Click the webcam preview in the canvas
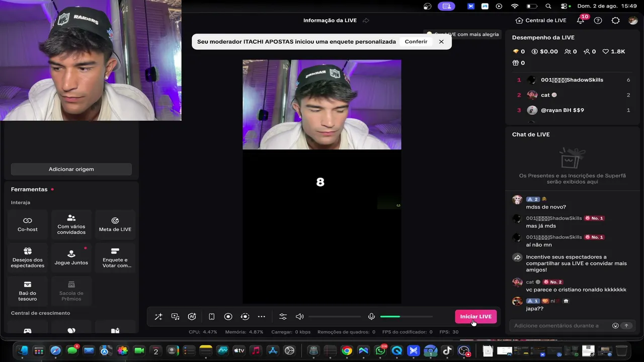 click(x=322, y=105)
